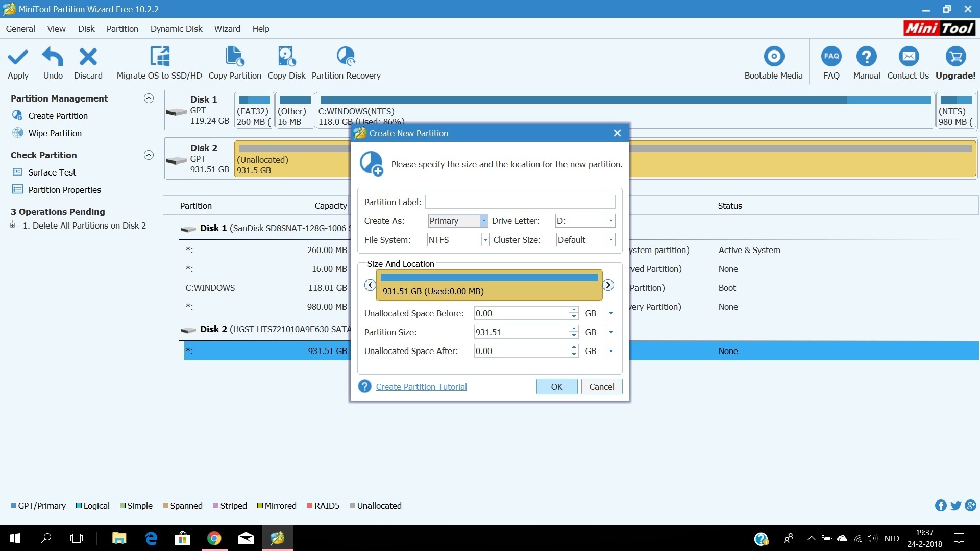The image size is (980, 551).
Task: Click the Apply checkmark icon
Action: [x=18, y=57]
